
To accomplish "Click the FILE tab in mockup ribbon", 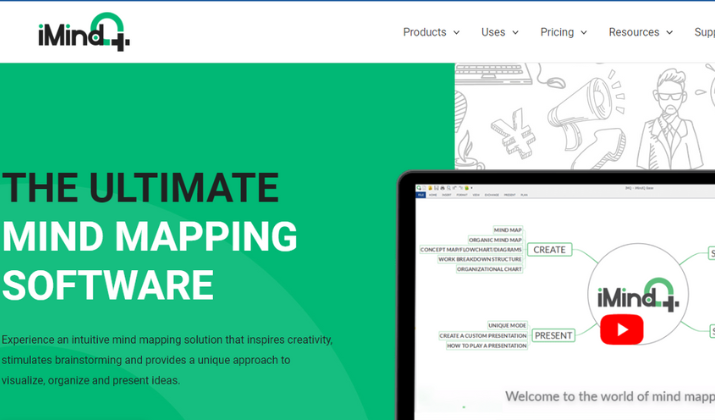I will click(420, 195).
